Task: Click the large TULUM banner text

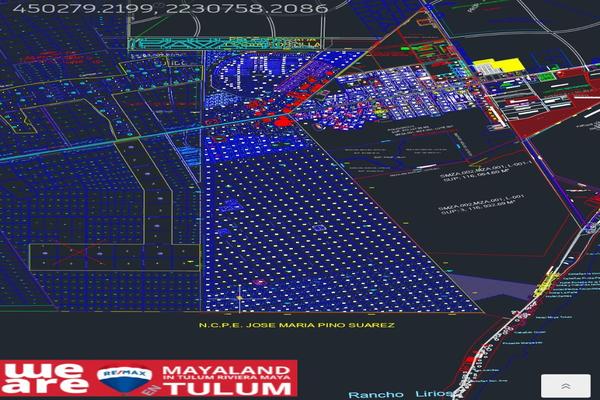Action: tap(230, 388)
